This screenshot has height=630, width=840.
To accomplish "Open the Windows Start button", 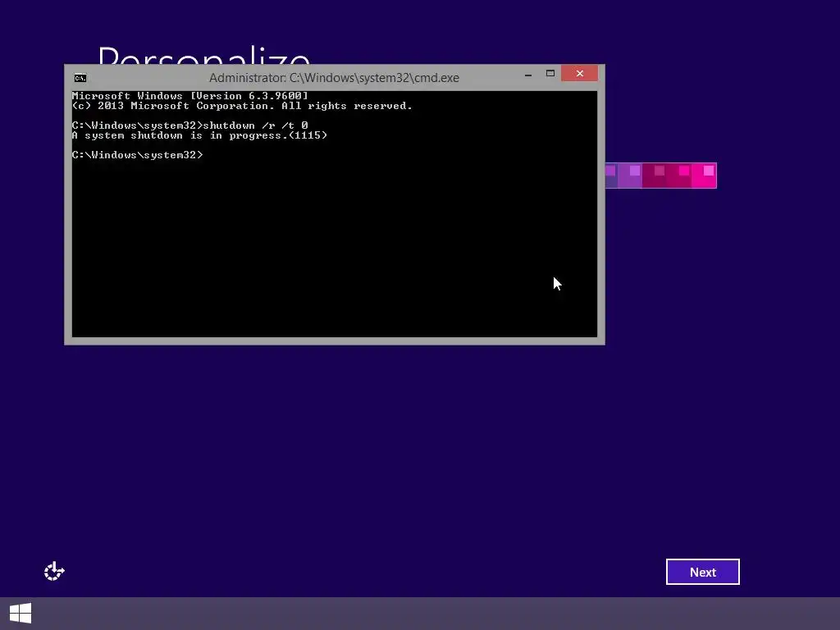I will tap(21, 614).
